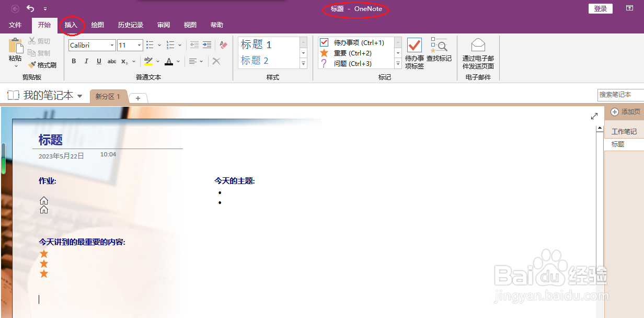644x318 pixels.
Task: Select the 标题 2 heading style
Action: (x=269, y=61)
